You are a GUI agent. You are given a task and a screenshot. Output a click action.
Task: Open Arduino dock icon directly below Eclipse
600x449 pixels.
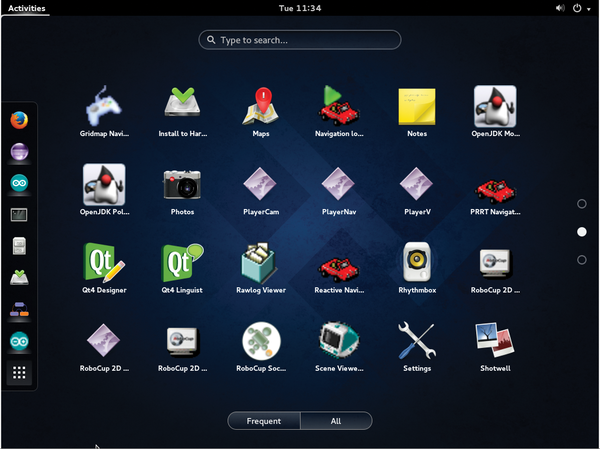point(19,183)
